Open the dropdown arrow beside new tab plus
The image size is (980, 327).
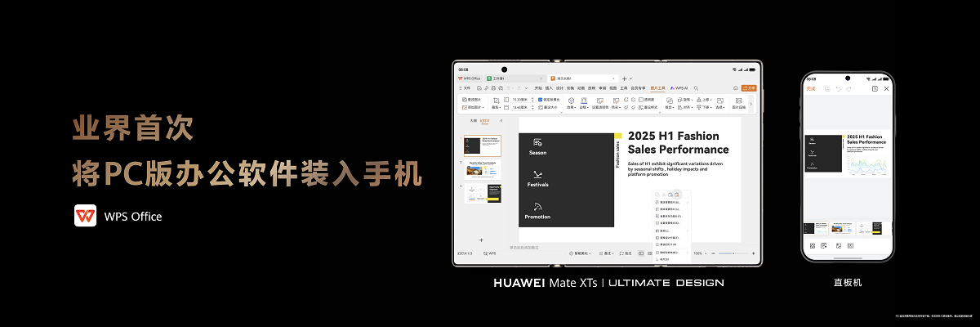632,78
